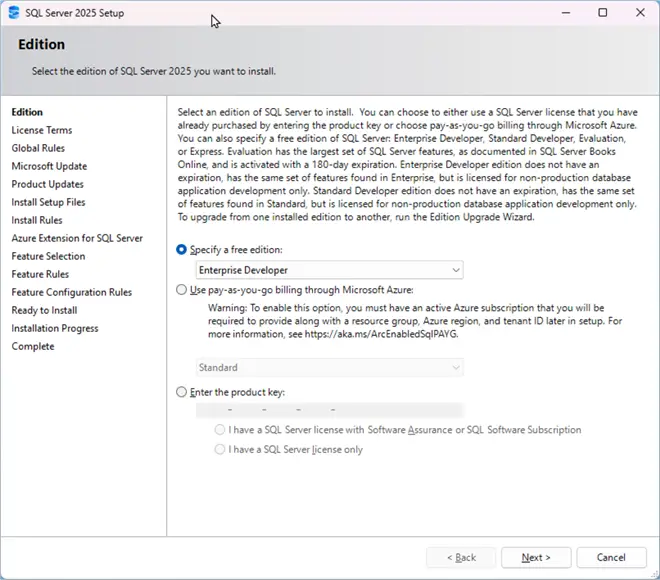Select the Install Setup Files step
This screenshot has height=580, width=660.
click(x=48, y=202)
